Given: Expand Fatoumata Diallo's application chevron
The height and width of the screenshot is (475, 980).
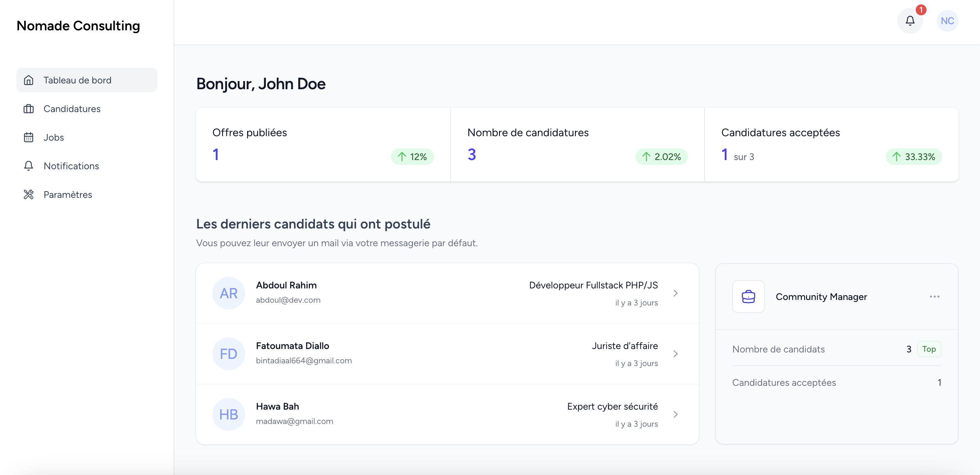Looking at the screenshot, I should (x=675, y=353).
